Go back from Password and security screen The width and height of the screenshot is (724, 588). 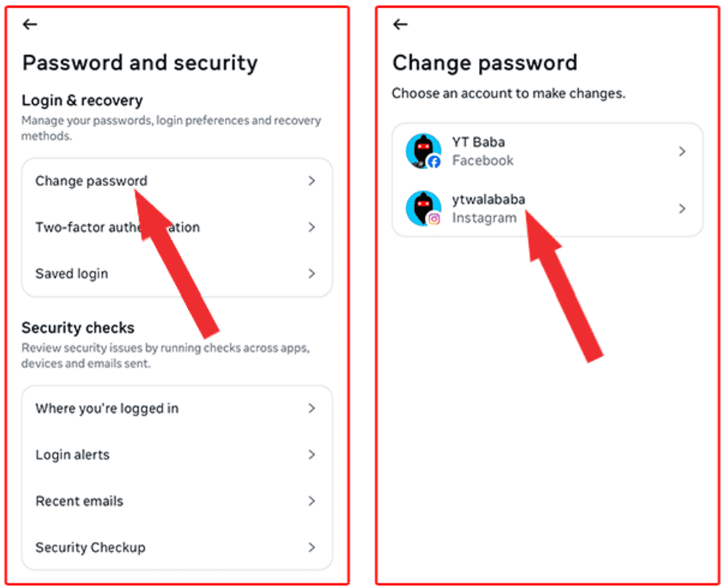[x=30, y=24]
